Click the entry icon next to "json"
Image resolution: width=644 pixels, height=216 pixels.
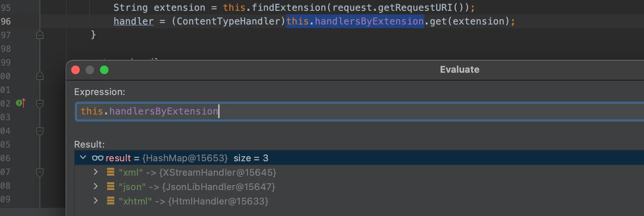point(111,186)
